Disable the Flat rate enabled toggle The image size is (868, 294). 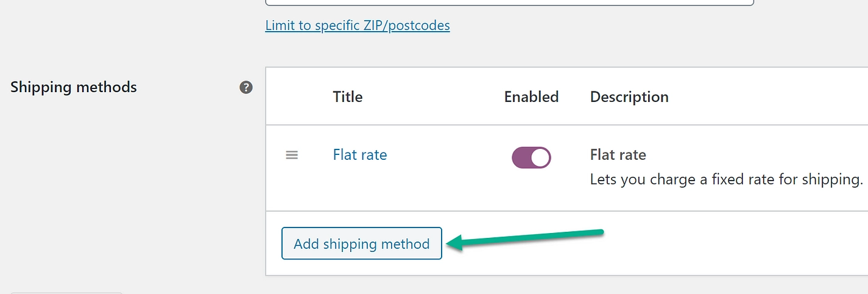coord(531,157)
